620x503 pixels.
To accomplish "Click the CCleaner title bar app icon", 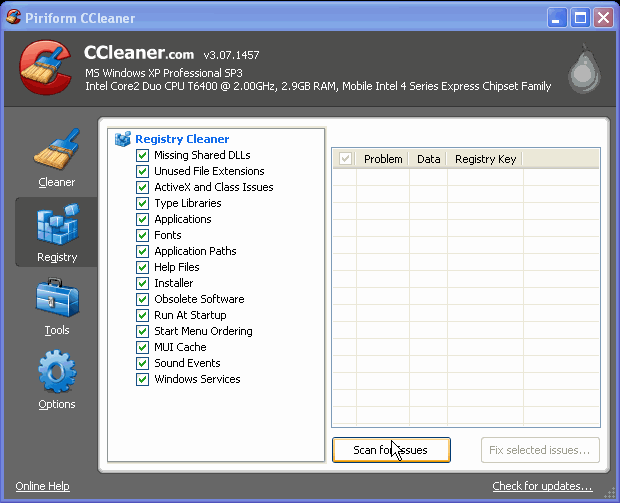I will coord(13,17).
